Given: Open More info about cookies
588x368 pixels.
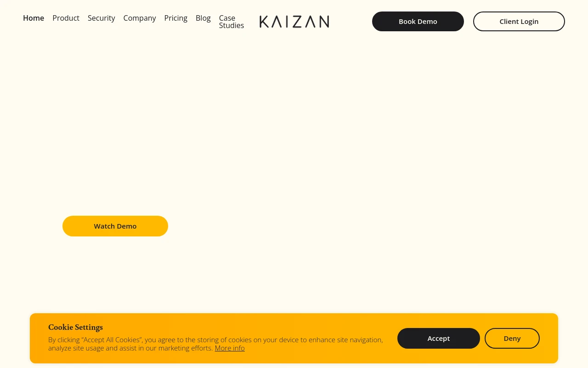Looking at the screenshot, I should 230,348.
